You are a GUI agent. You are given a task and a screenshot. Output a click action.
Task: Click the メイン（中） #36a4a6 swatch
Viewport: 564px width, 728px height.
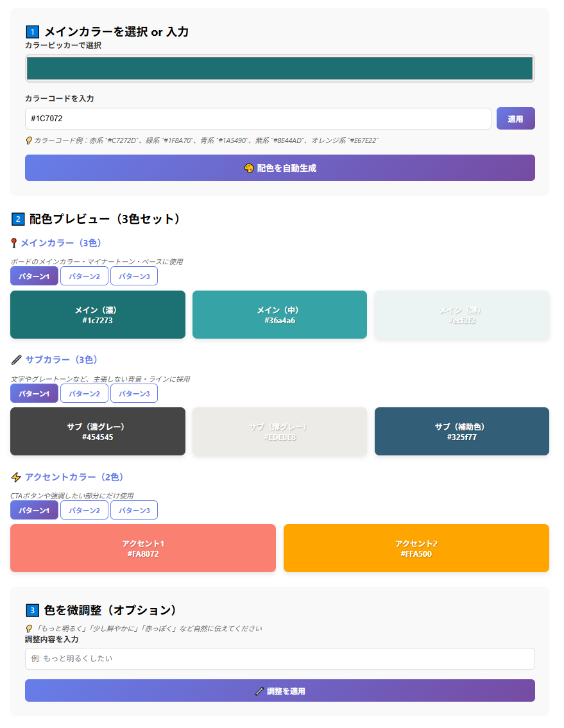(280, 315)
